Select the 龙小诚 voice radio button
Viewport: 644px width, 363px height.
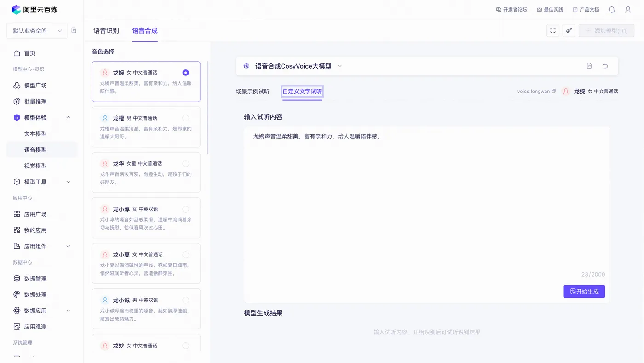click(x=185, y=300)
